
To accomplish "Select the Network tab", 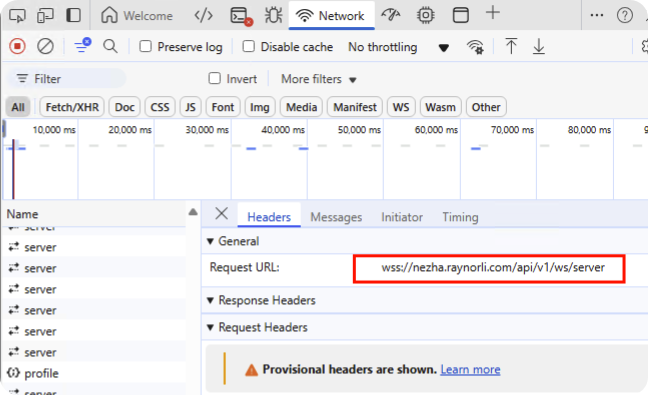I will 331,16.
